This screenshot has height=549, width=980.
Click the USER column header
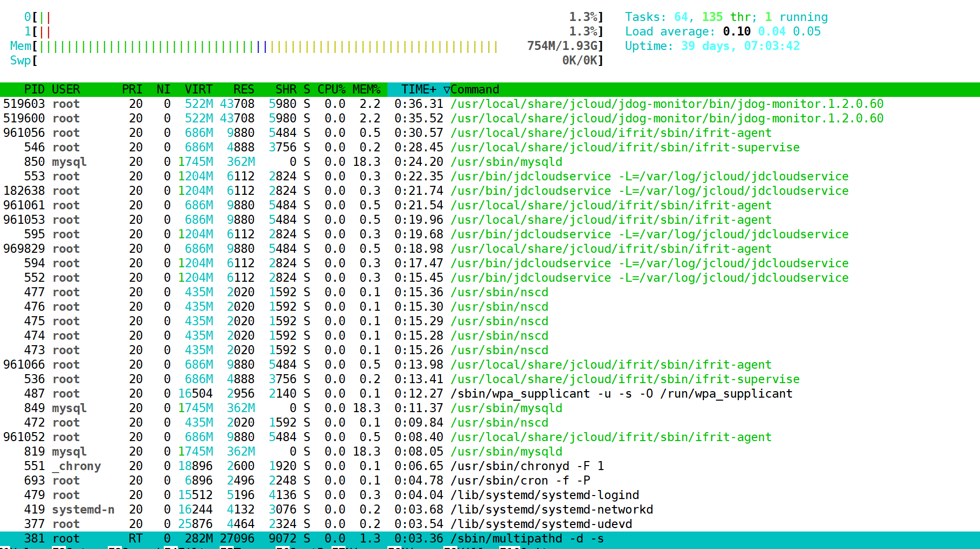[66, 90]
